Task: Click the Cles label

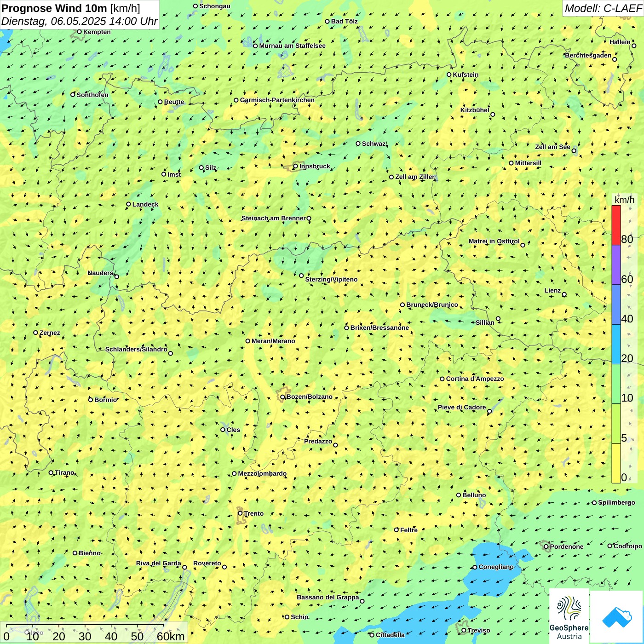Action: (x=233, y=430)
